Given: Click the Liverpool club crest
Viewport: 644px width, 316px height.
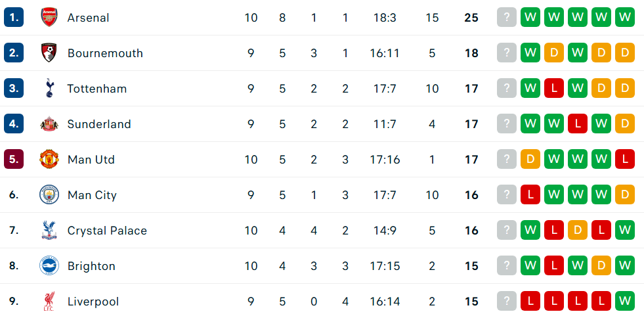Looking at the screenshot, I should (x=49, y=302).
